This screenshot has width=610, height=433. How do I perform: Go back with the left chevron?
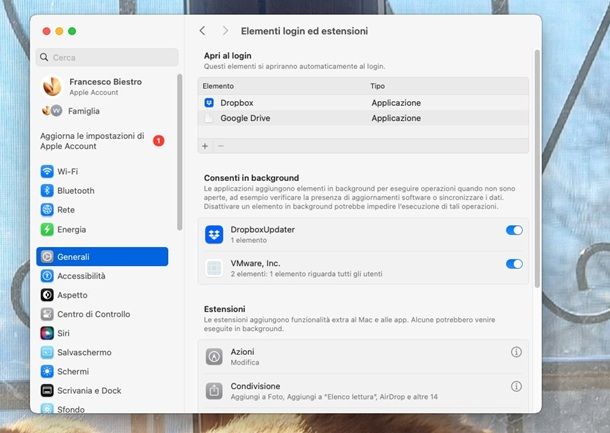click(x=203, y=31)
